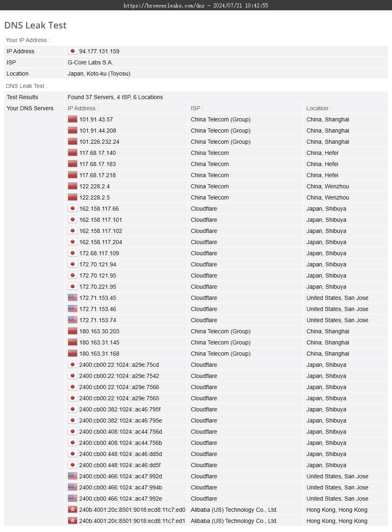The image size is (392, 532).
Task: Click US flag next to 2400:cb00:466:1024::ac47:992d
Action: click(x=73, y=476)
